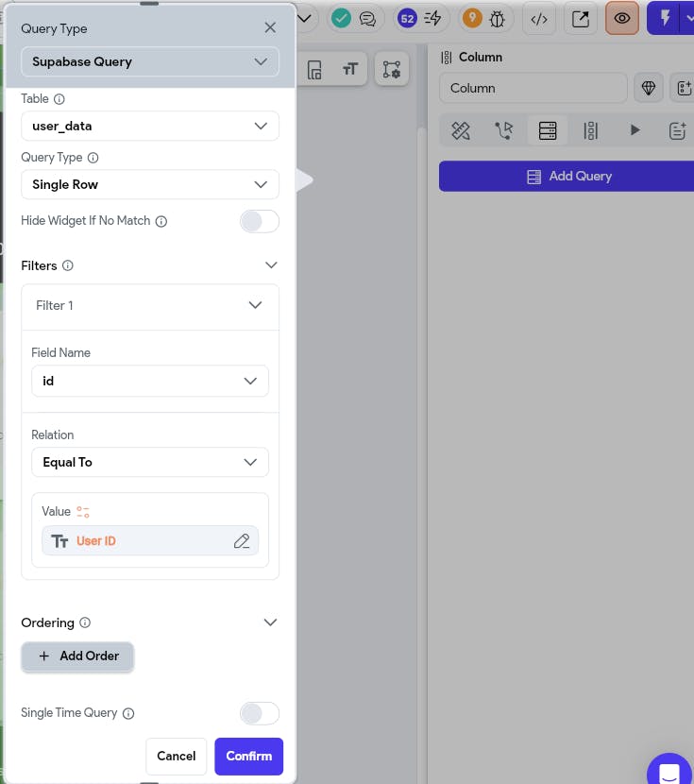Select the backend query tab
Screen dimensions: 694x784
pos(548,131)
